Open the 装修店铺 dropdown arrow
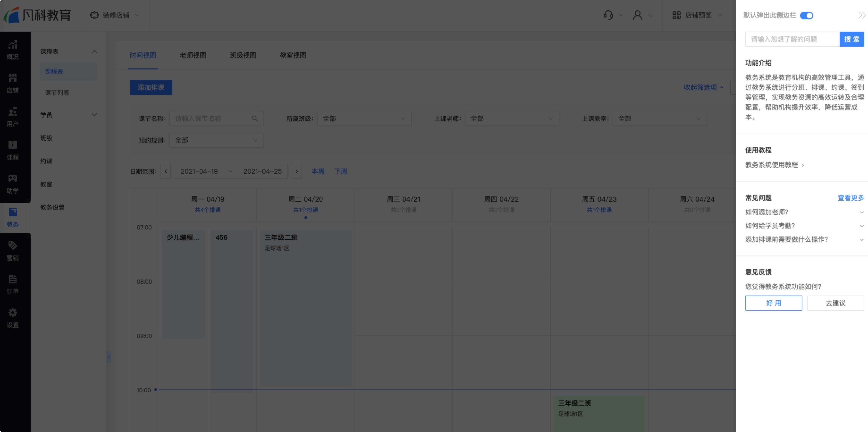 coord(137,15)
